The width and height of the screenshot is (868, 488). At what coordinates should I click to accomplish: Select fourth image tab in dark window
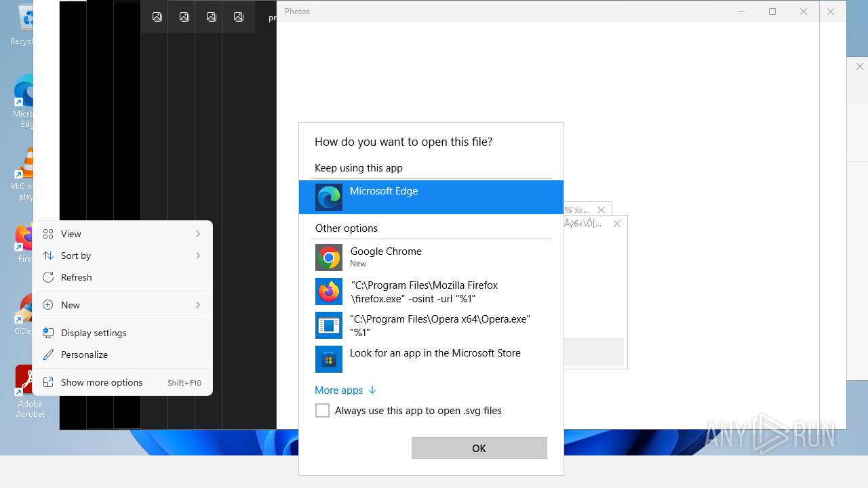[x=239, y=17]
